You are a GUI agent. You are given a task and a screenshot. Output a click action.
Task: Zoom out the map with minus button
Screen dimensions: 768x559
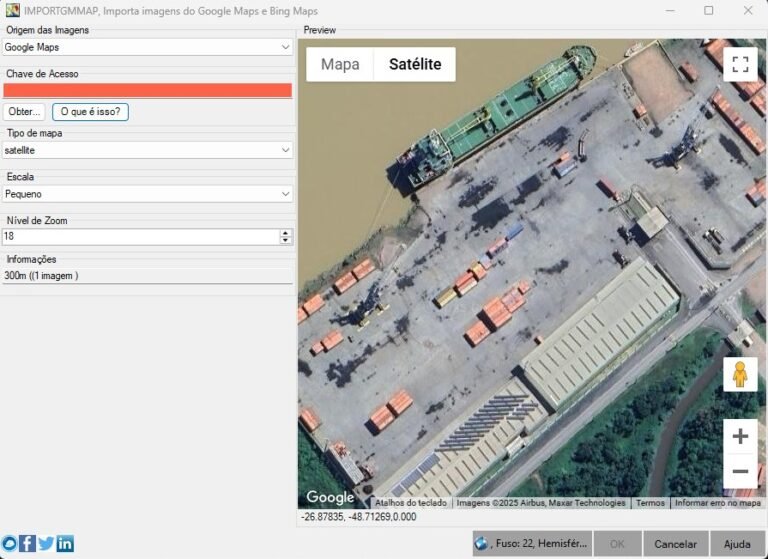(x=740, y=471)
